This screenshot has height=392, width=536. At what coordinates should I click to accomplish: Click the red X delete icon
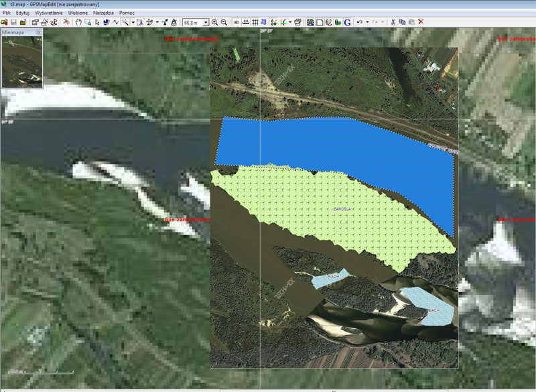[x=421, y=22]
